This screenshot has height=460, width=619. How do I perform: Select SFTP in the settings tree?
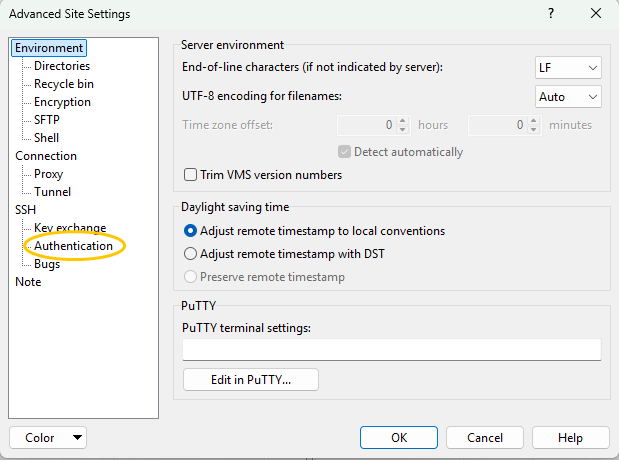47,120
